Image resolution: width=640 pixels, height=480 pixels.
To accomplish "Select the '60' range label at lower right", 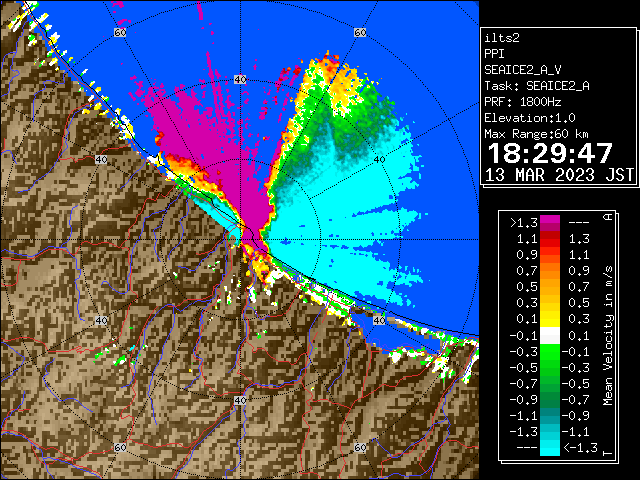I will 360,447.
